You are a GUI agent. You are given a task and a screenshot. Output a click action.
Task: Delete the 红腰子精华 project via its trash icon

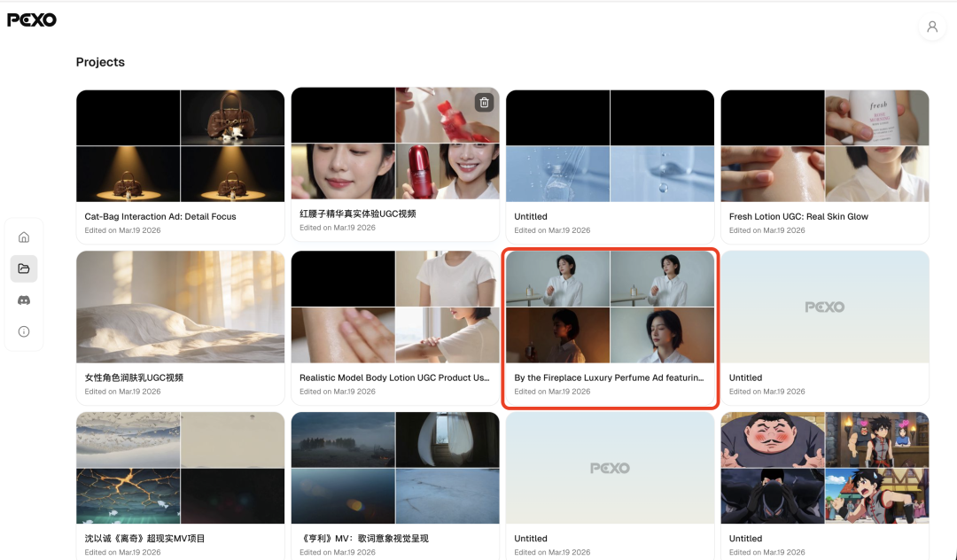pos(483,102)
